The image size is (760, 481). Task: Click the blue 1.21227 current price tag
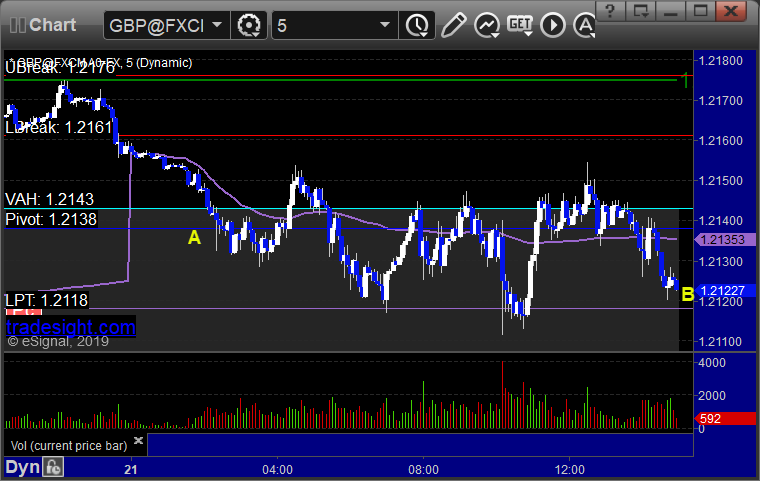coord(726,290)
